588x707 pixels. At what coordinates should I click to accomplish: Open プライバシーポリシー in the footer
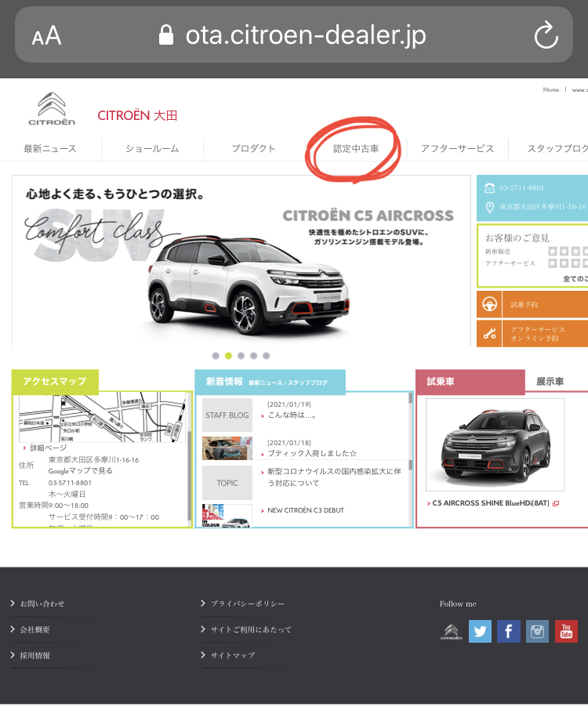click(x=248, y=604)
